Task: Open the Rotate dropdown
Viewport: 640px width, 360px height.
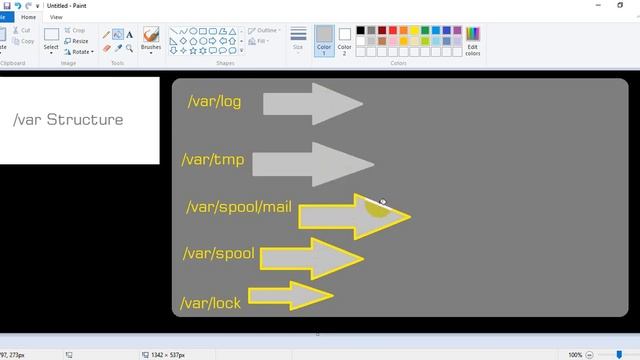Action: pyautogui.click(x=79, y=52)
